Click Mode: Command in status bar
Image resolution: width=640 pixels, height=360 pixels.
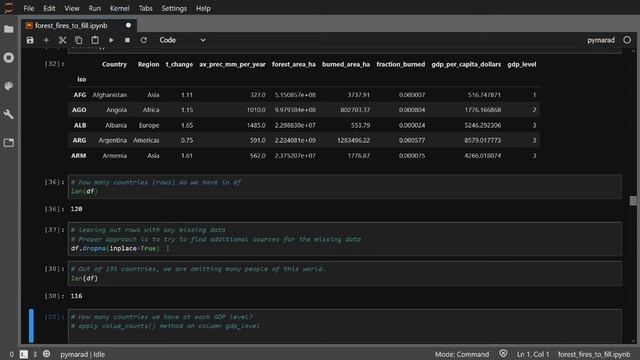click(x=462, y=354)
